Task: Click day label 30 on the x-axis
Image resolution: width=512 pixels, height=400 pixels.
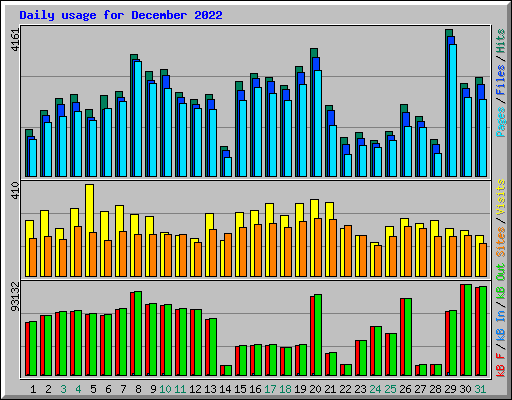Action: tap(465, 389)
